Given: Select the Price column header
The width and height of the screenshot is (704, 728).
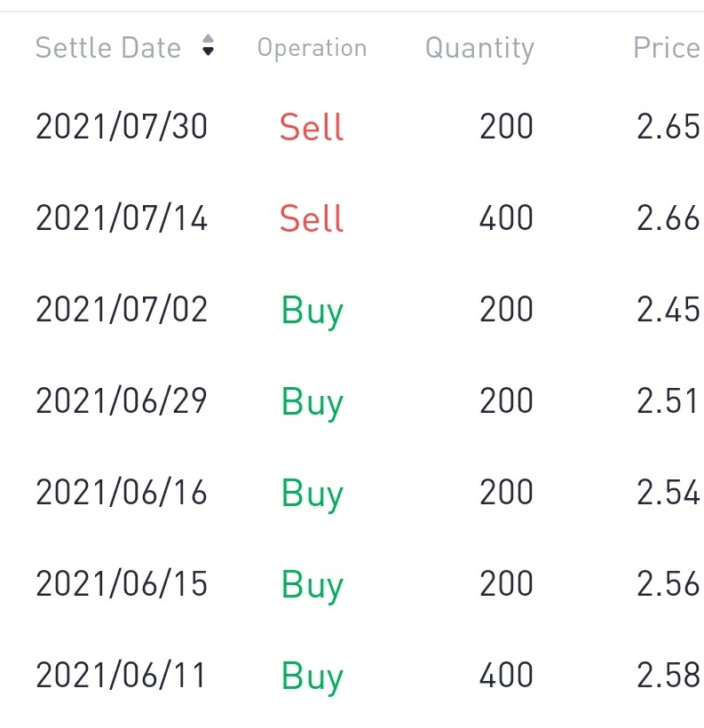Looking at the screenshot, I should [x=666, y=48].
